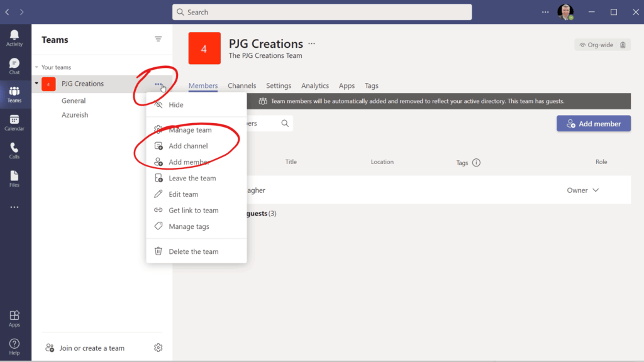Switch to the Apps tab
This screenshot has width=644, height=362.
point(347,85)
